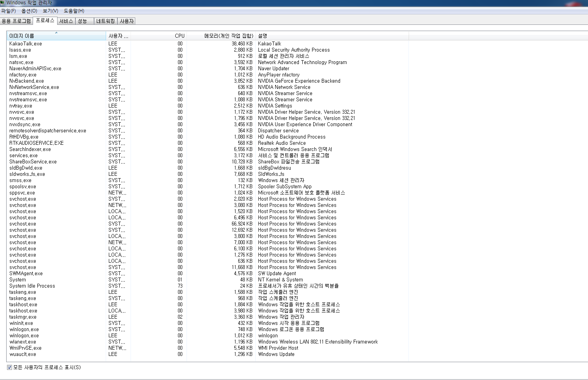Select the KakaoTalk.exe process row
This screenshot has height=380, width=588.
click(26, 44)
